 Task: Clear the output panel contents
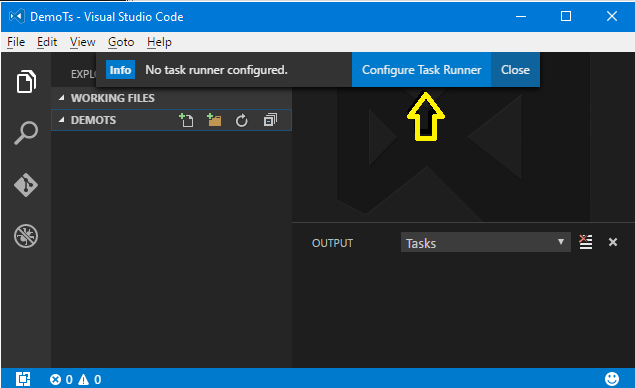[586, 242]
